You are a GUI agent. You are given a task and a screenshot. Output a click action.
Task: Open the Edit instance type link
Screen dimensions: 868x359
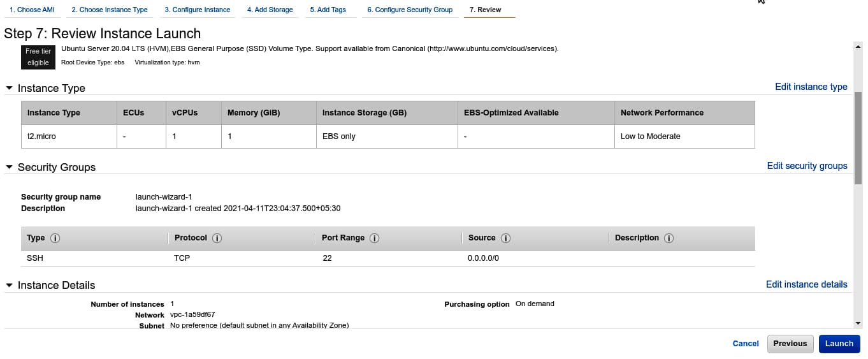(x=811, y=87)
